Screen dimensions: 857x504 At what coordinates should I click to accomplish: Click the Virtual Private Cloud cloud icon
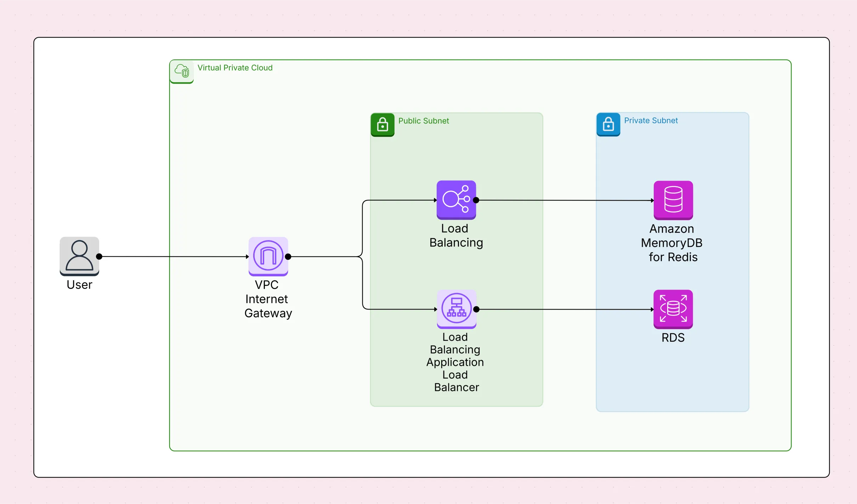(182, 71)
